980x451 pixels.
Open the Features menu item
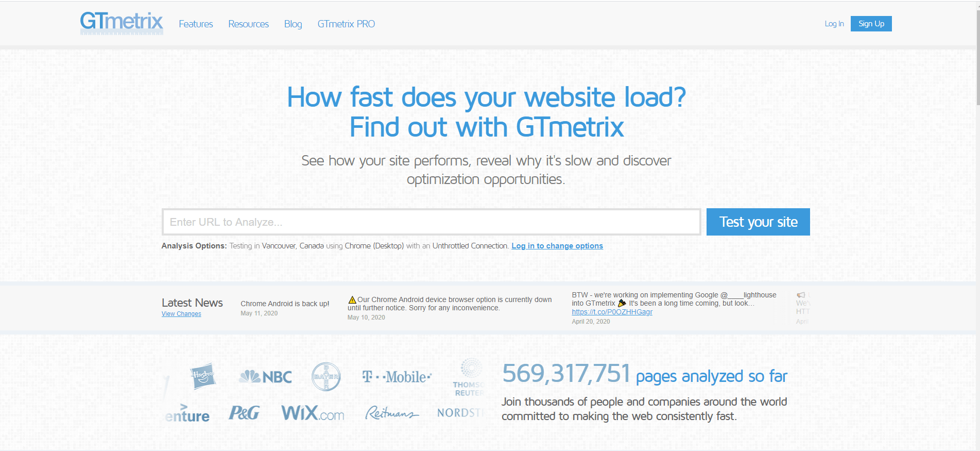(x=196, y=24)
